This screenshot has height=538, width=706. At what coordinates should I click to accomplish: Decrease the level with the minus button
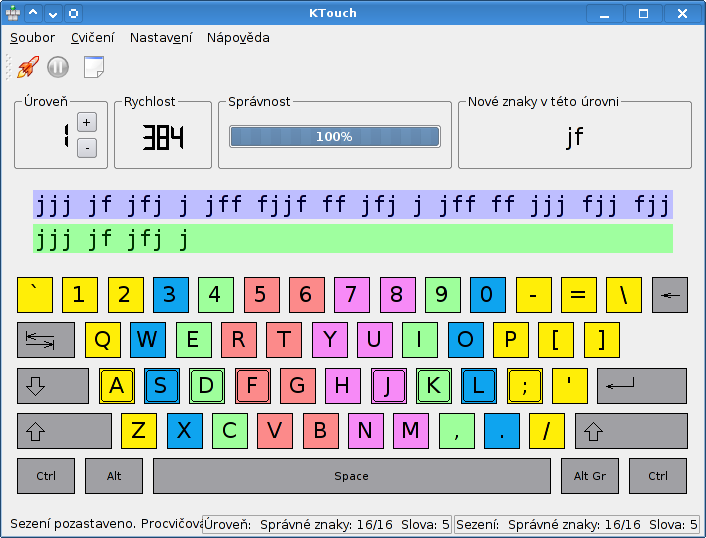click(x=87, y=148)
